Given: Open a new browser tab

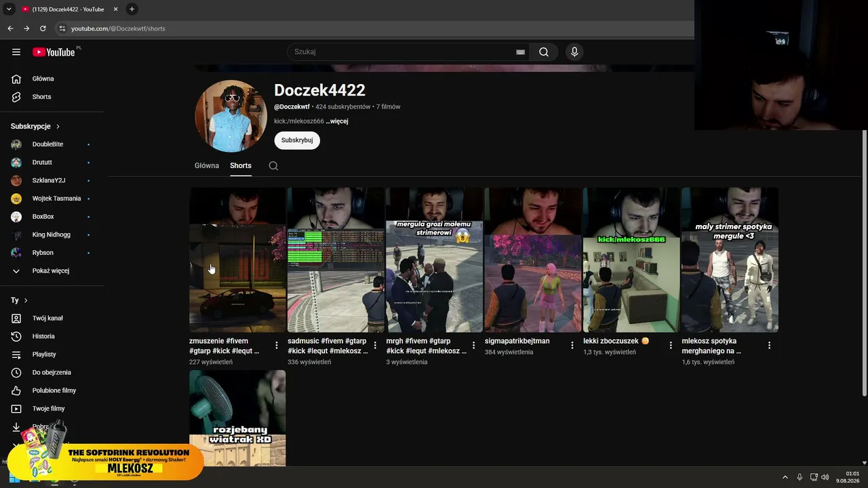Looking at the screenshot, I should (x=132, y=9).
